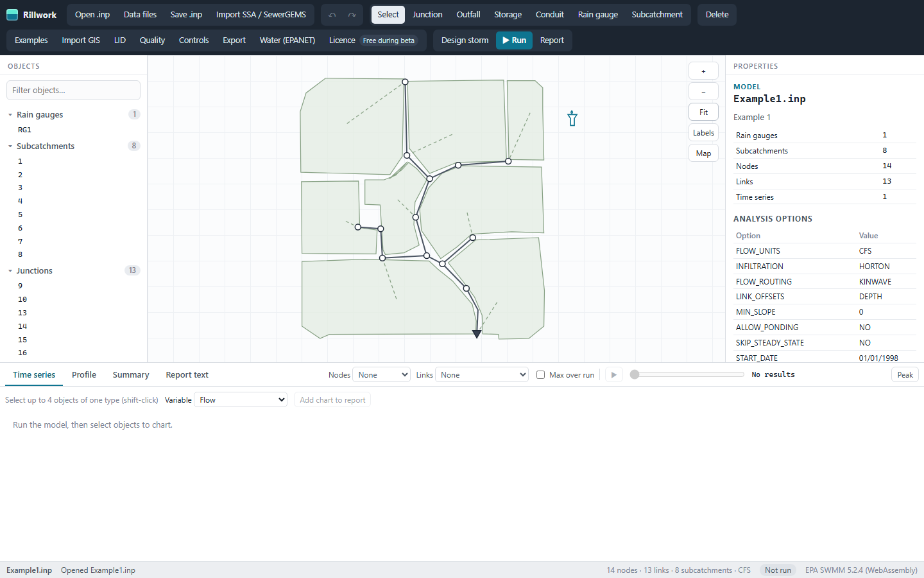Choose the Outfall tool

(x=468, y=15)
